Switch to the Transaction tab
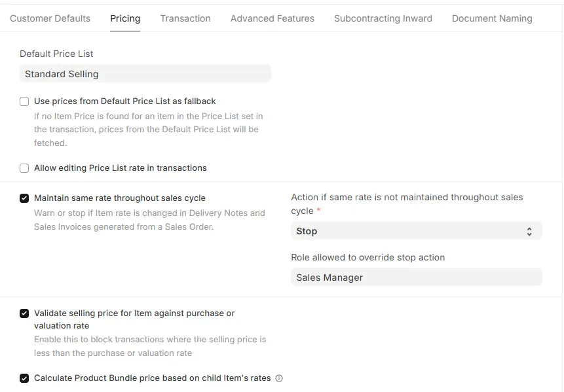Image resolution: width=564 pixels, height=392 pixels. pos(185,18)
